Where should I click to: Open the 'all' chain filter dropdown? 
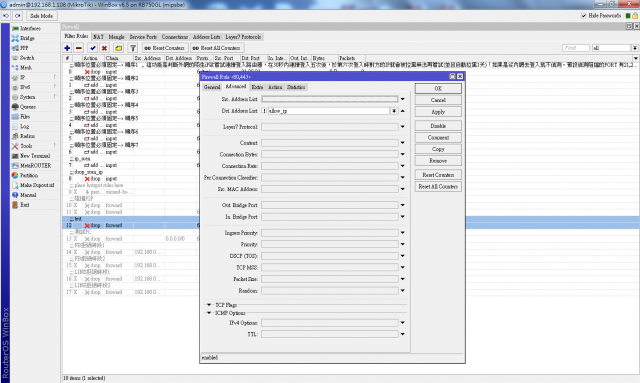pyautogui.click(x=635, y=48)
